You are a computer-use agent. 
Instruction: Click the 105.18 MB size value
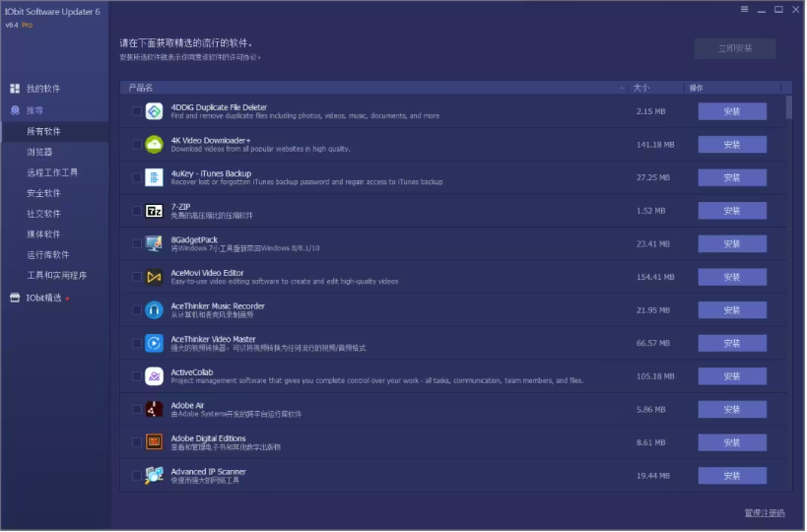655,376
